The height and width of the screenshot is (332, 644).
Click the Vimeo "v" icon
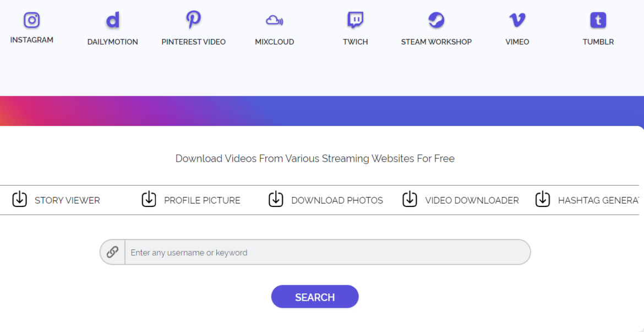tap(517, 20)
